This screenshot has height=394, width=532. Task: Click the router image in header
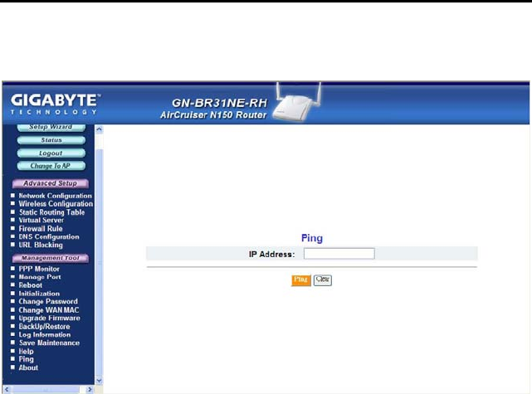(x=297, y=102)
